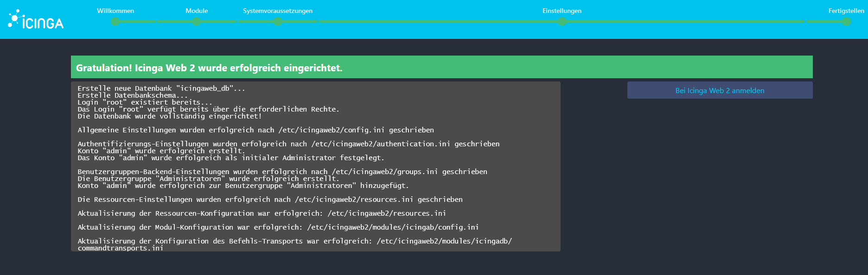Click the 'commandtransports.ini' text
Image resolution: width=868 pixels, height=275 pixels.
pyautogui.click(x=120, y=248)
